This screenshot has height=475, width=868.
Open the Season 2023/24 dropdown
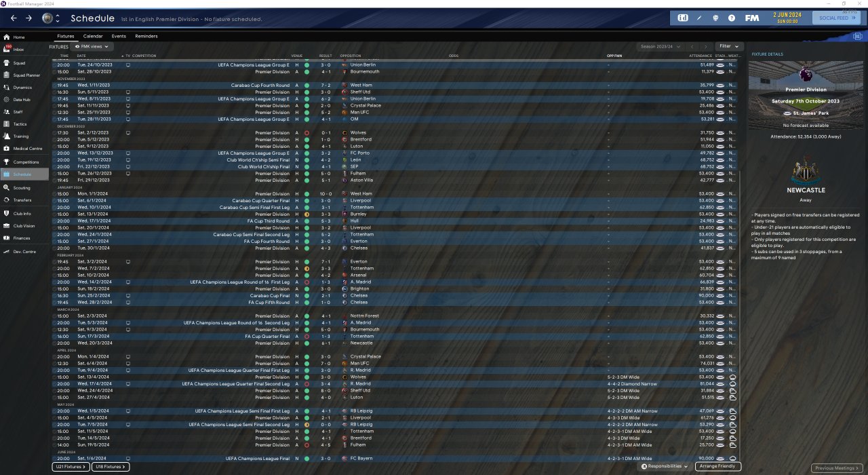point(660,47)
